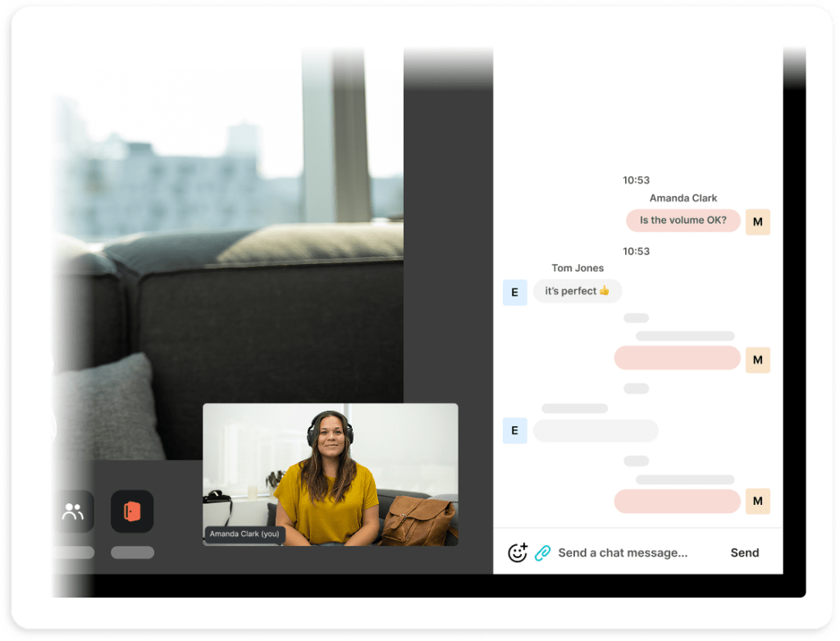The width and height of the screenshot is (840, 641).
Task: Open the emoji reaction picker
Action: coord(517,552)
